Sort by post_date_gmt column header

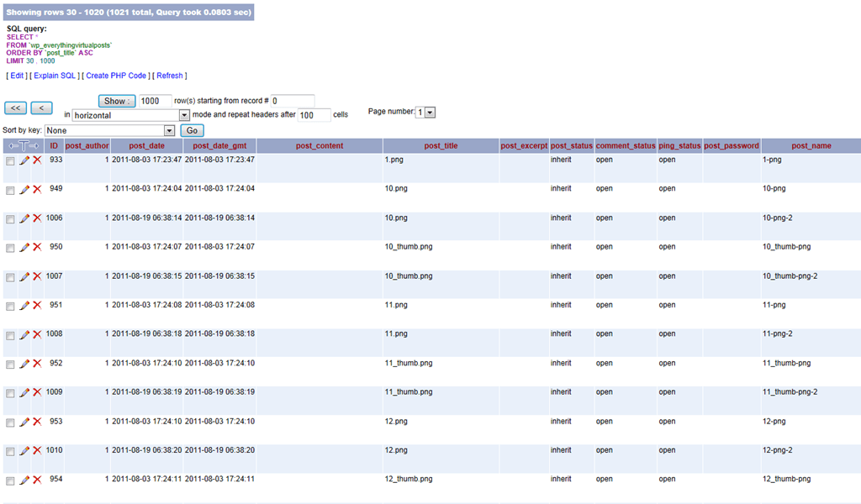(219, 146)
